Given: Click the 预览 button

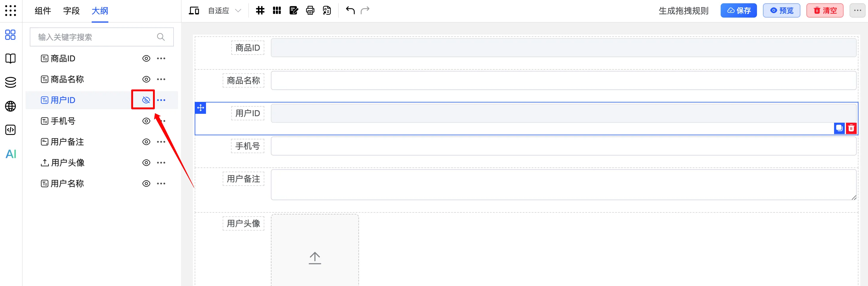Looking at the screenshot, I should (x=781, y=10).
